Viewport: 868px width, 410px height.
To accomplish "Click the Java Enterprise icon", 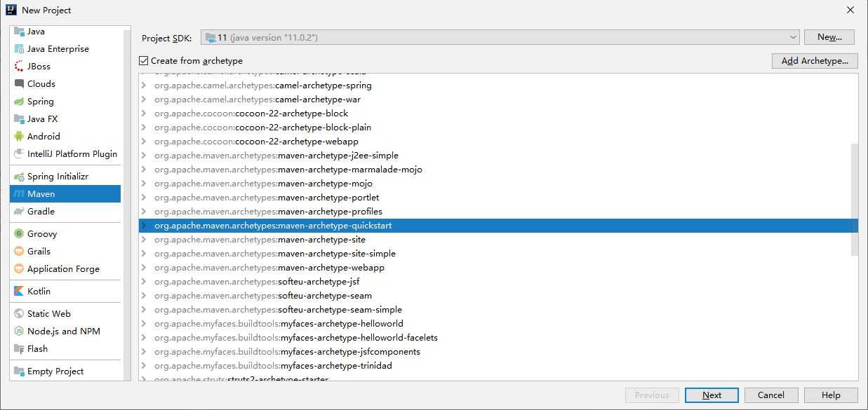I will 19,49.
